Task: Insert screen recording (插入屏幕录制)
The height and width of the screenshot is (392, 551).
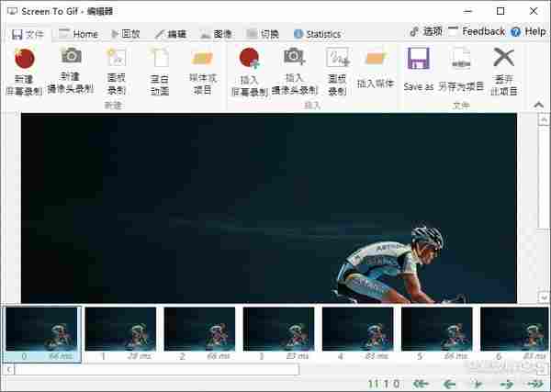Action: pyautogui.click(x=249, y=72)
